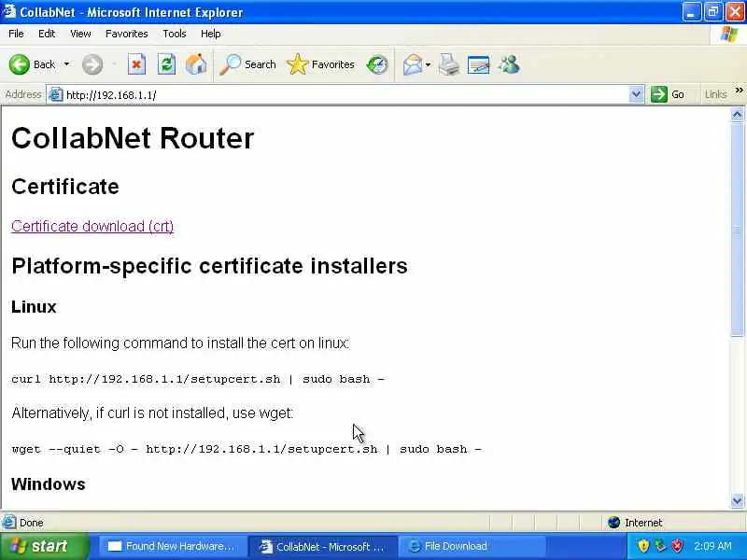Screen dimensions: 747x560
Task: Click the Internet zone status indicator
Action: coord(635,523)
